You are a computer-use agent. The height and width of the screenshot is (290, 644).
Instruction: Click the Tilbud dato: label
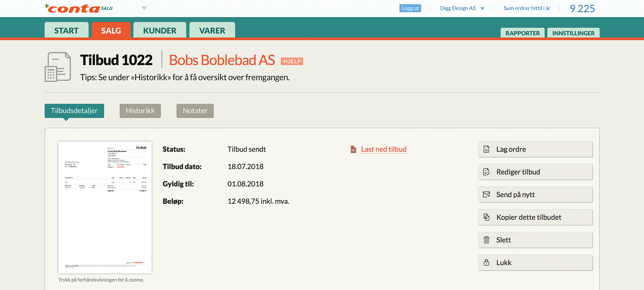[x=182, y=167]
